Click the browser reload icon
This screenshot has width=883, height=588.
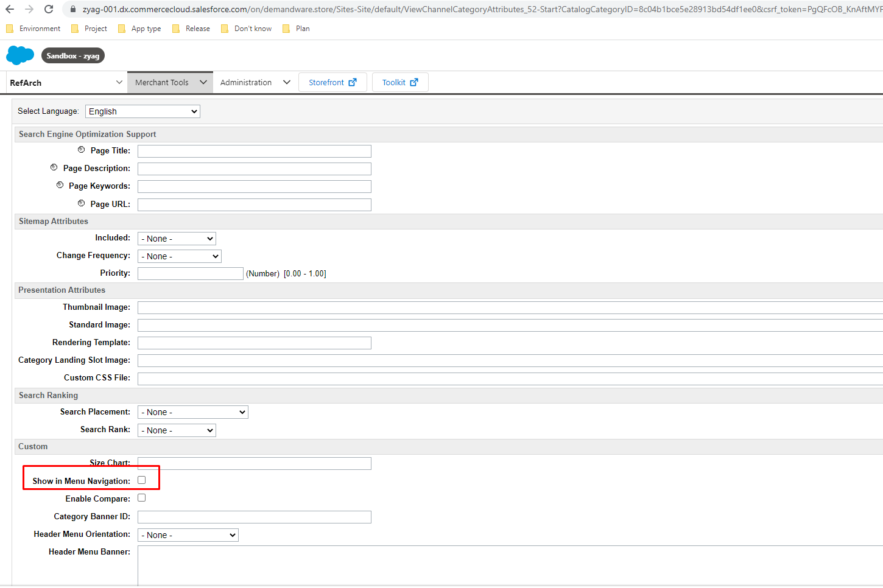[x=49, y=9]
